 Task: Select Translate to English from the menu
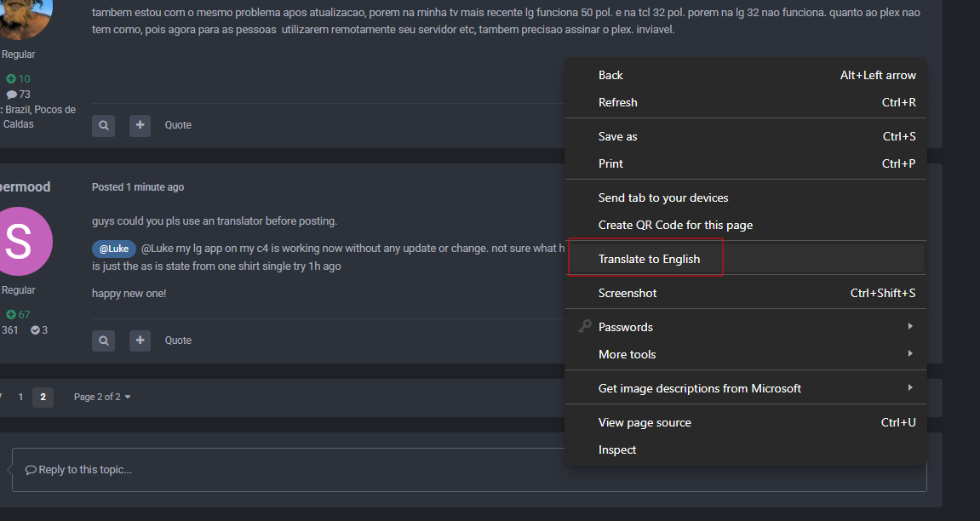(x=648, y=258)
